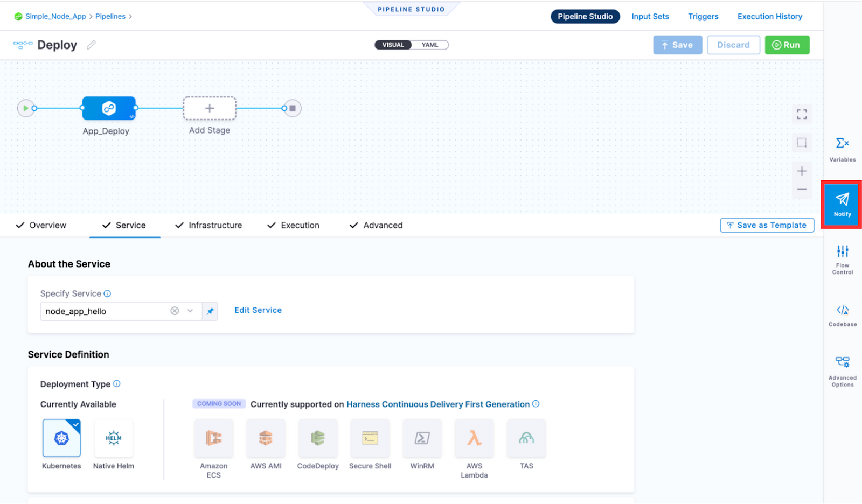Open First Generation info icon
The width and height of the screenshot is (862, 504).
point(536,404)
